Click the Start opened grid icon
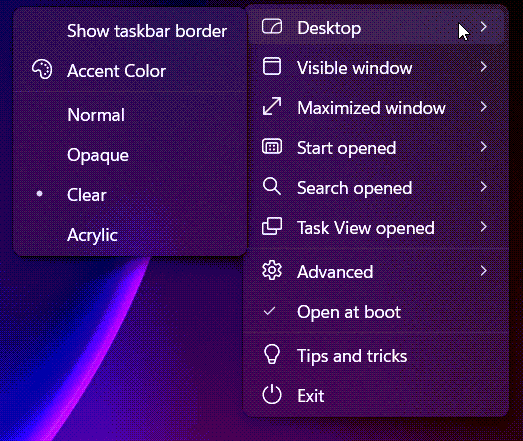The image size is (523, 441). [272, 147]
